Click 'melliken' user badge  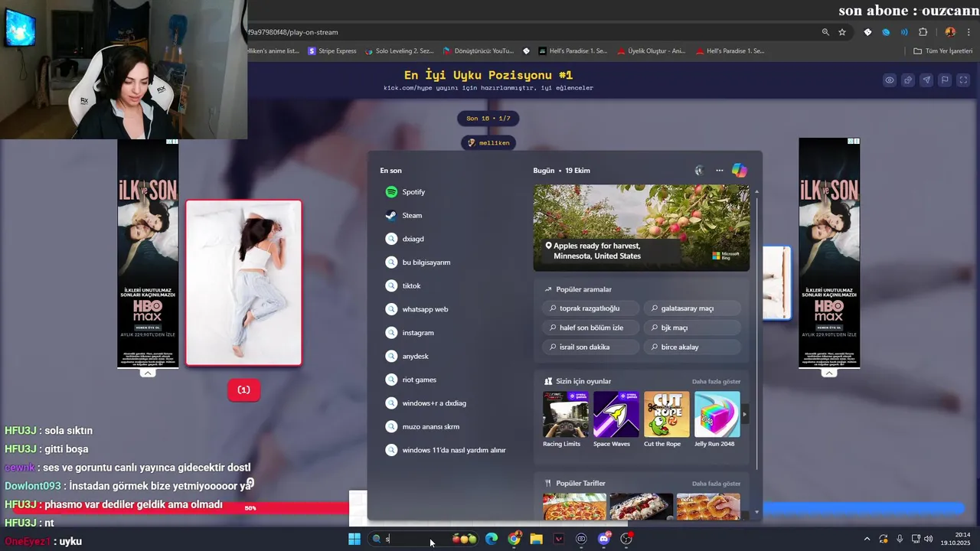(x=488, y=143)
